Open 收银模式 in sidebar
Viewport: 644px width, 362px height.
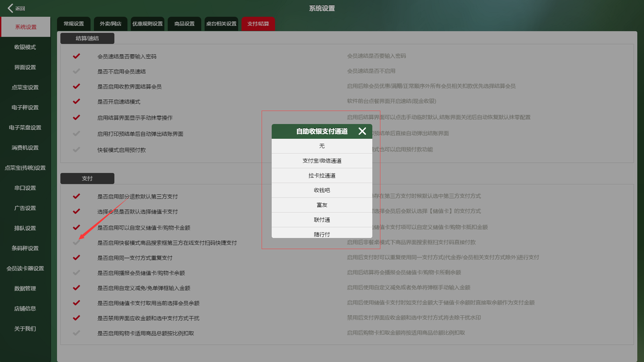[25, 47]
